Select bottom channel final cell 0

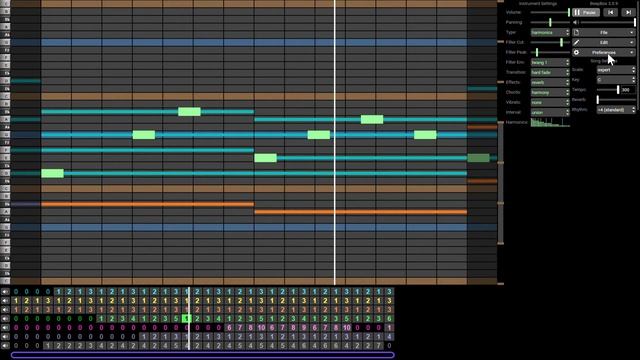389,345
